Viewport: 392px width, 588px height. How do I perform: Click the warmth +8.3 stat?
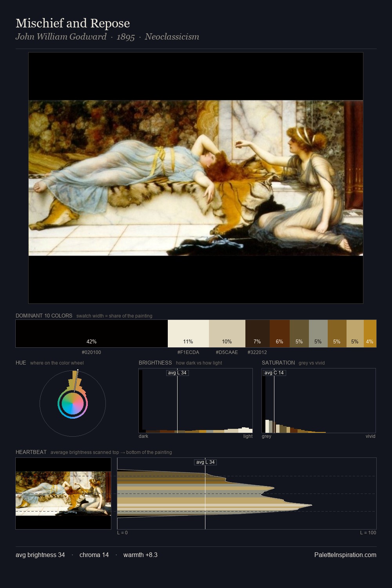coord(140,555)
